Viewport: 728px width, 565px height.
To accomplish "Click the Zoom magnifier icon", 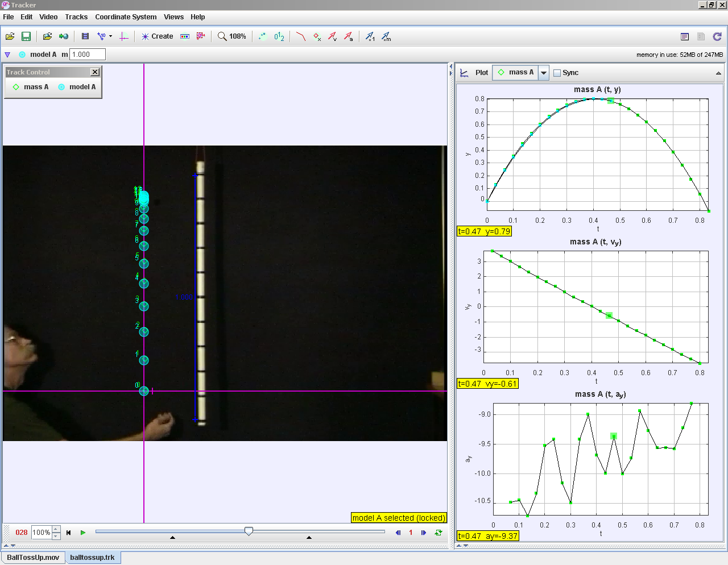I will 222,36.
